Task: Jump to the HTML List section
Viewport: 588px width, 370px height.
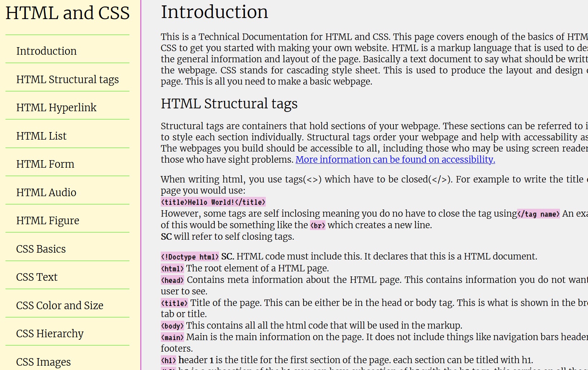Action: click(x=41, y=136)
